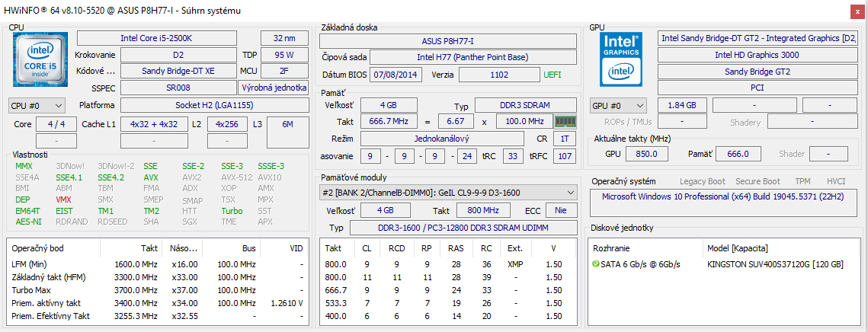
Task: Click the 32 nm process field
Action: click(x=284, y=38)
